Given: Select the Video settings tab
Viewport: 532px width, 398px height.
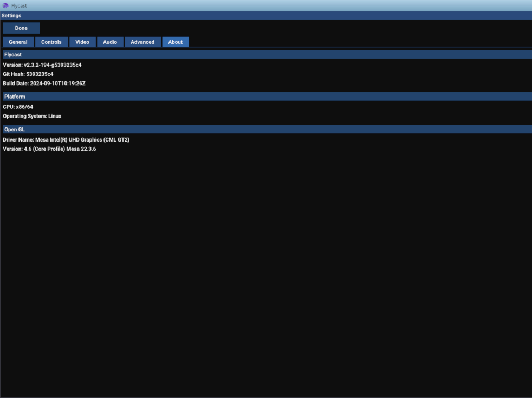Looking at the screenshot, I should tap(82, 42).
